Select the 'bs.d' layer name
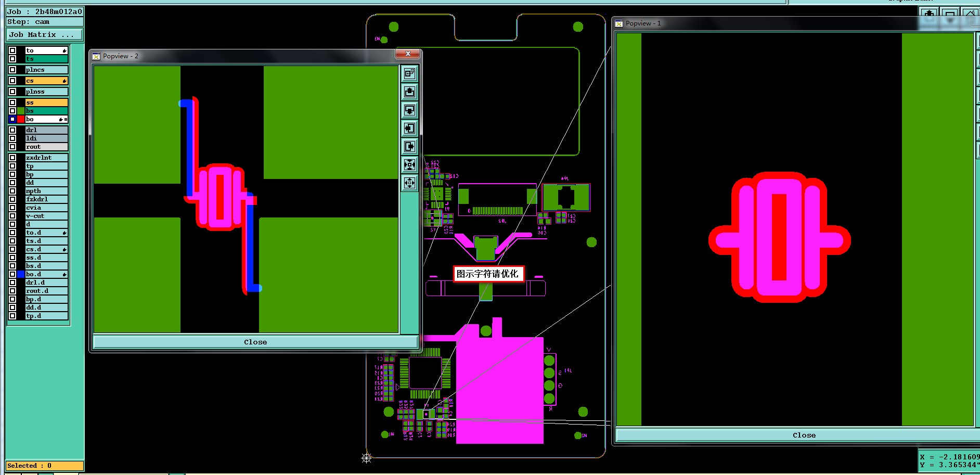This screenshot has height=475, width=980. point(46,266)
